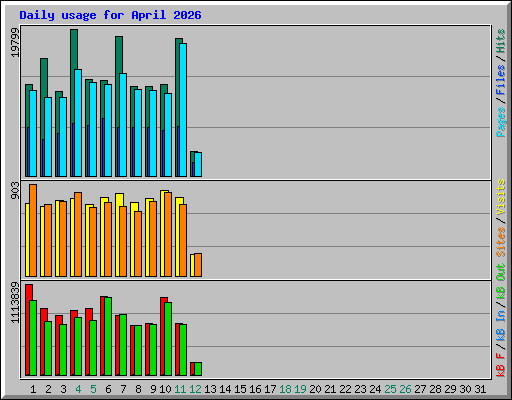Select day 3 on the x-axis
The width and height of the screenshot is (512, 400).
[x=63, y=389]
